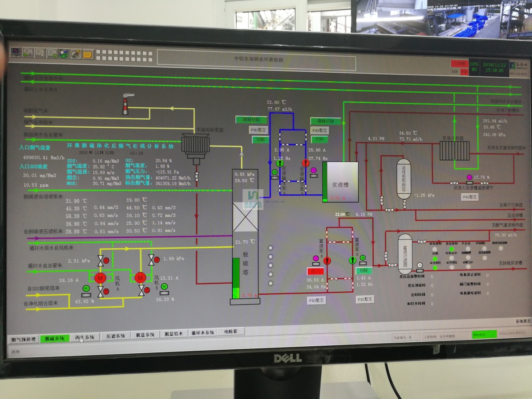
Task: Click the green level bar in 贫液槽
Action: click(325, 182)
